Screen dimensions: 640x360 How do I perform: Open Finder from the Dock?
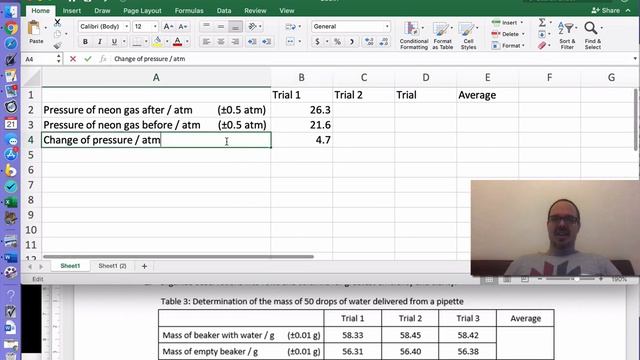(x=11, y=11)
